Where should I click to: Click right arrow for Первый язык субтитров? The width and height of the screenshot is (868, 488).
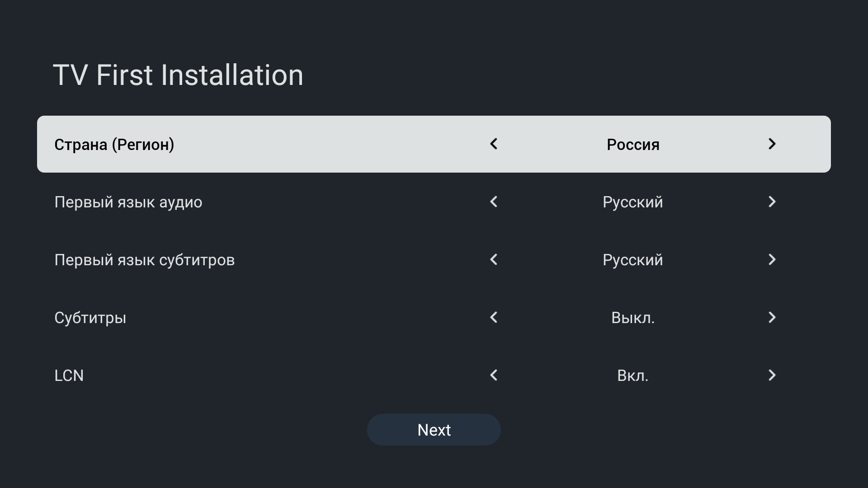pyautogui.click(x=772, y=260)
